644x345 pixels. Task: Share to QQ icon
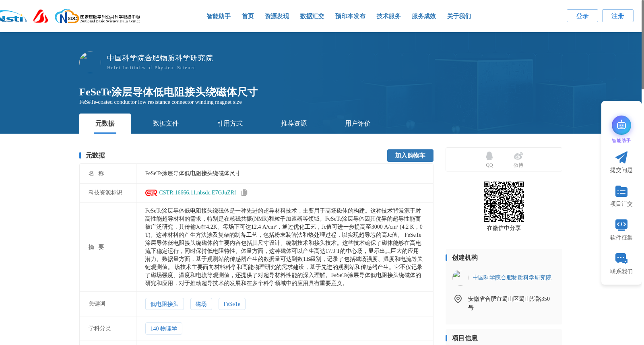[x=489, y=156]
